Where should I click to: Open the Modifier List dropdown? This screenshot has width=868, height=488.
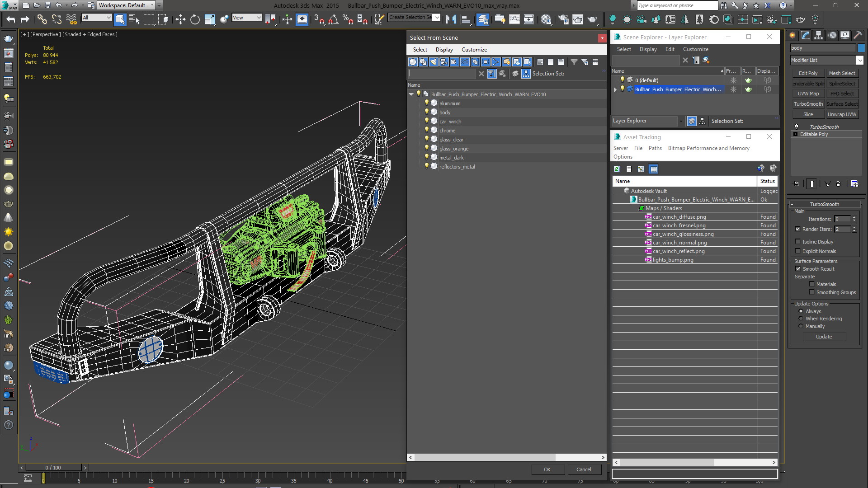pos(859,60)
